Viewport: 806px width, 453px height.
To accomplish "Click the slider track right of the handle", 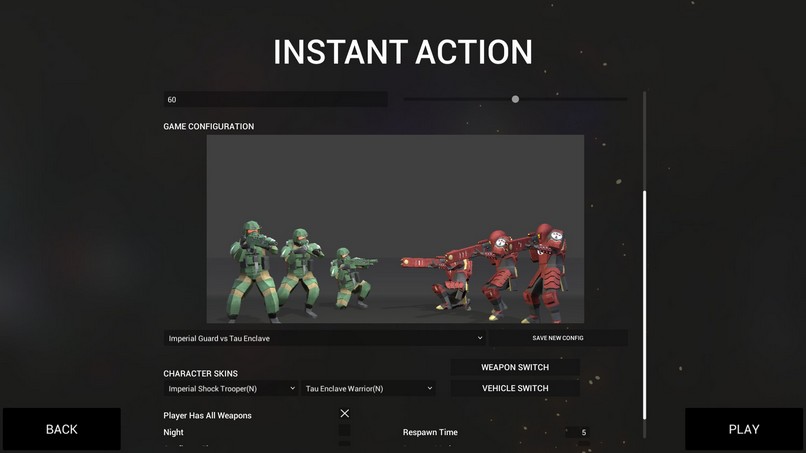I will click(573, 99).
